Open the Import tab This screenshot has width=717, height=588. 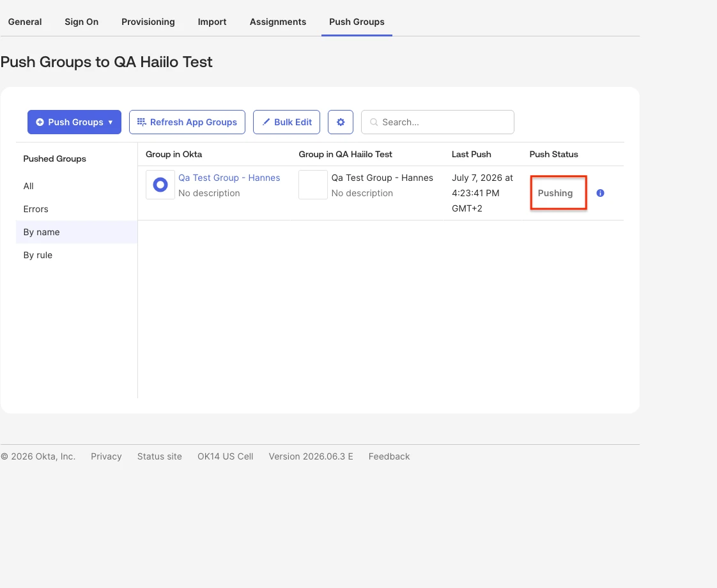pyautogui.click(x=212, y=22)
